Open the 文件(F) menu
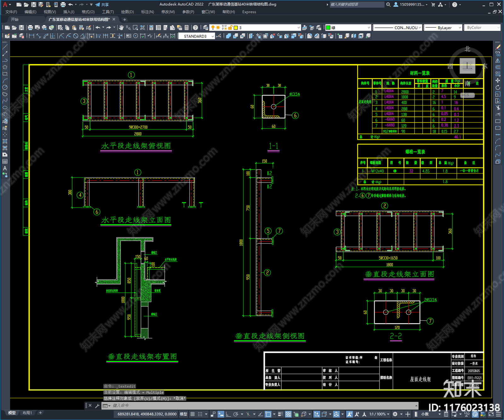The image size is (504, 420). [x=11, y=12]
